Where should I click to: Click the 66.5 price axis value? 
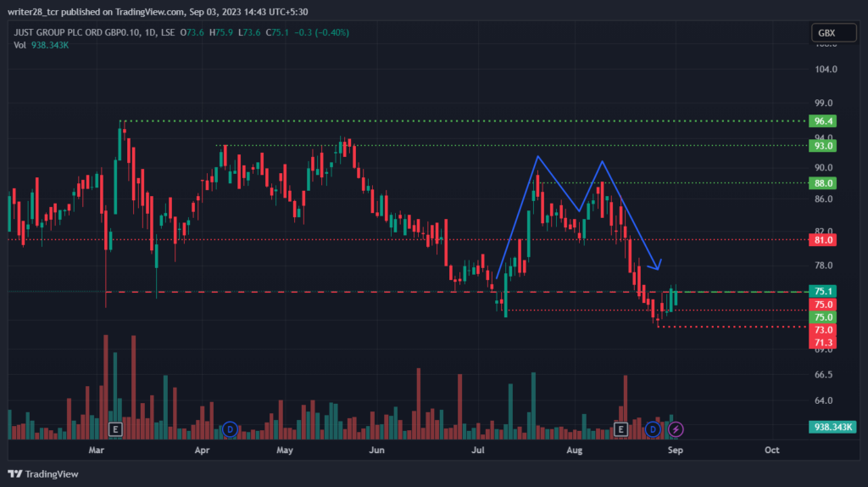coord(824,374)
